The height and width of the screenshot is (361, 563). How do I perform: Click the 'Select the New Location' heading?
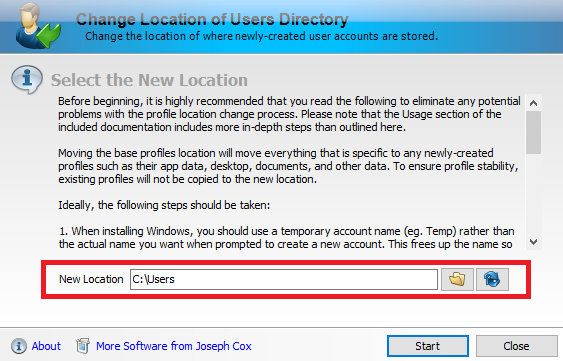pos(149,80)
